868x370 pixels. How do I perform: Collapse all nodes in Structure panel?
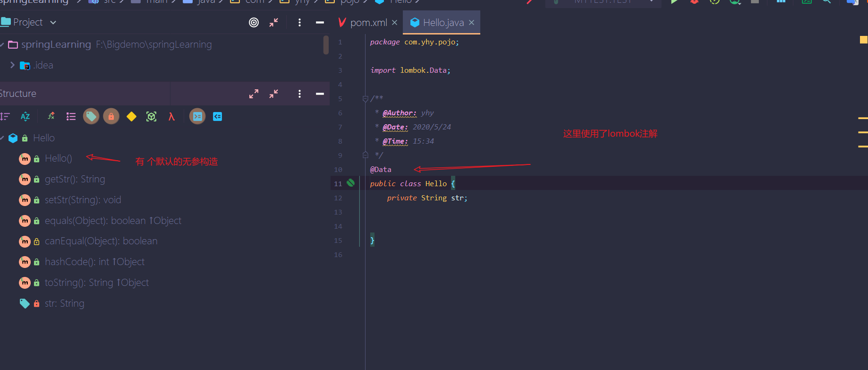pyautogui.click(x=274, y=94)
